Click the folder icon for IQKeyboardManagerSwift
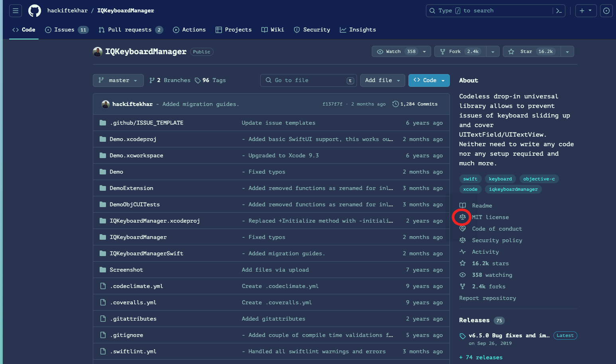Image resolution: width=616 pixels, height=364 pixels. point(103,253)
